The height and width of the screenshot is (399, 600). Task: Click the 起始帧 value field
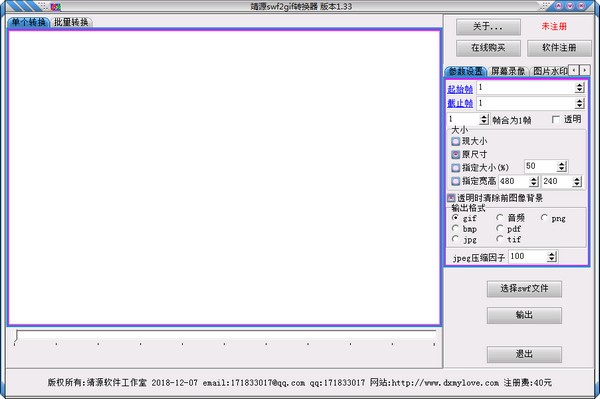tap(525, 88)
